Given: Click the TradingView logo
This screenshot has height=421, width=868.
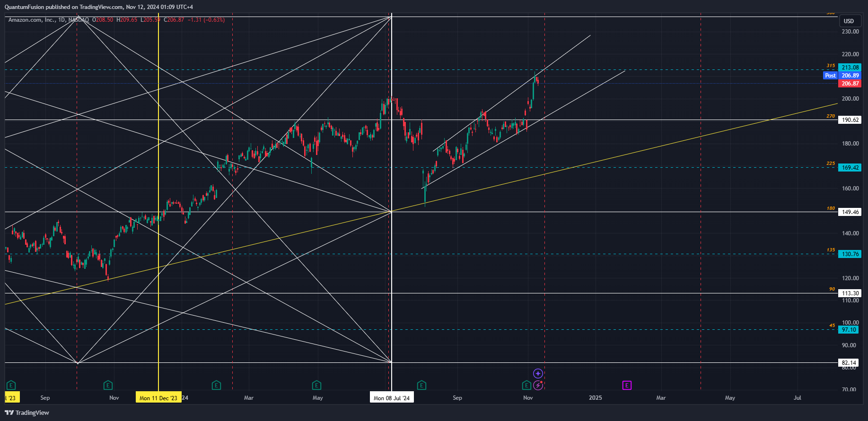Looking at the screenshot, I should [27, 412].
